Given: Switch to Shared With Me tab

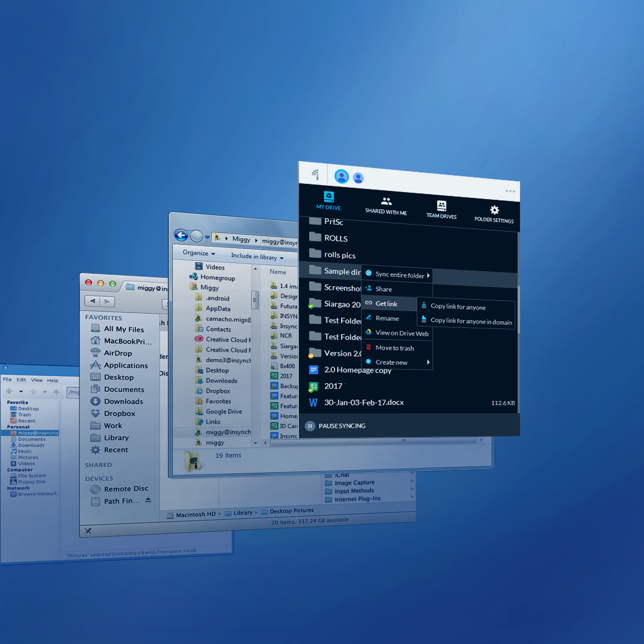Looking at the screenshot, I should 386,206.
